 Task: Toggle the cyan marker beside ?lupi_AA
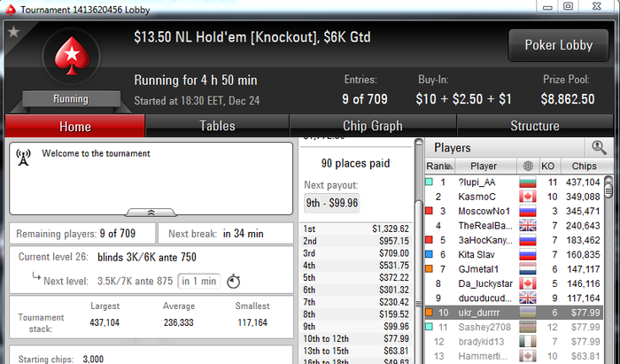tap(429, 182)
